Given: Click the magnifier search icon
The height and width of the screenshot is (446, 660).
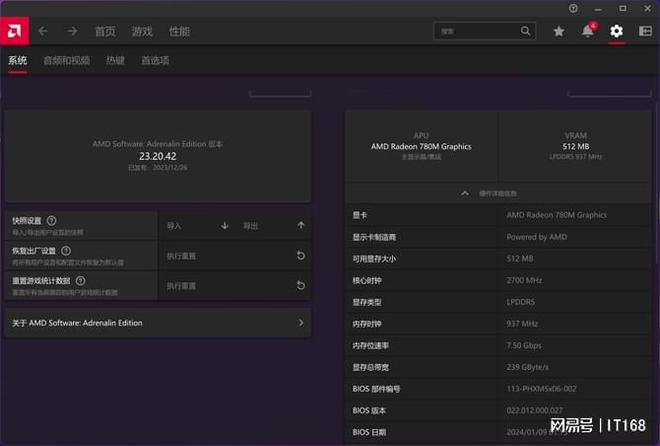Looking at the screenshot, I should pyautogui.click(x=525, y=31).
